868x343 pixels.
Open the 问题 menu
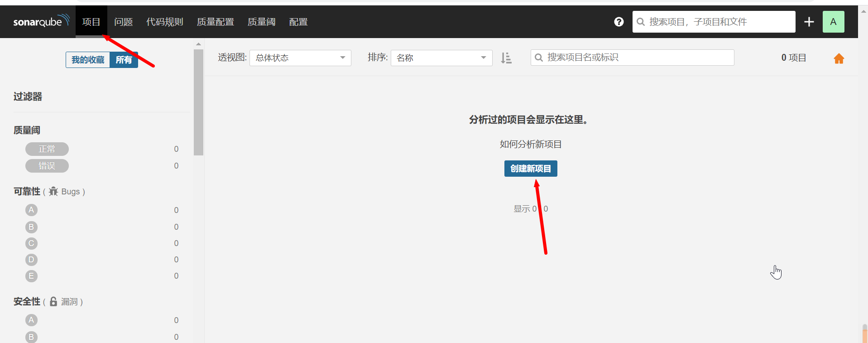pos(123,22)
